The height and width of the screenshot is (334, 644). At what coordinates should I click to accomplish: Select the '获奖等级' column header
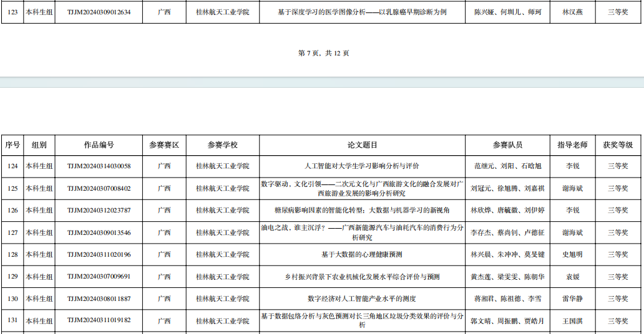point(618,145)
